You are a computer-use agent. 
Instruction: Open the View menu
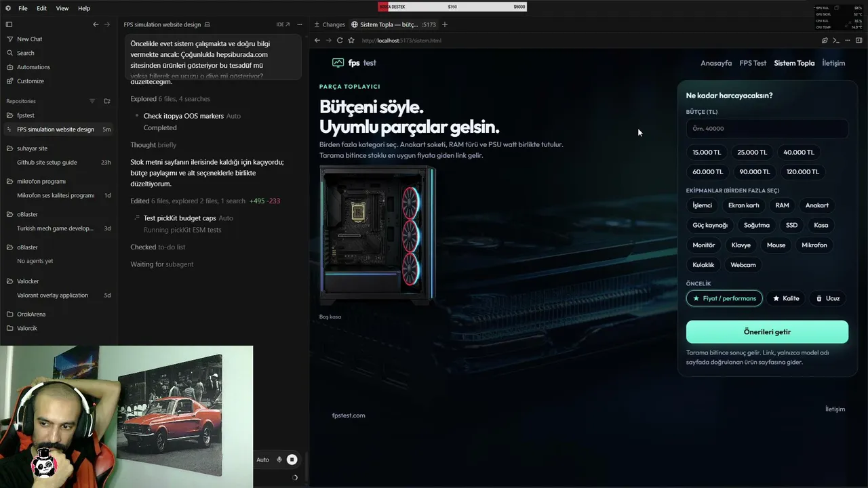click(62, 8)
